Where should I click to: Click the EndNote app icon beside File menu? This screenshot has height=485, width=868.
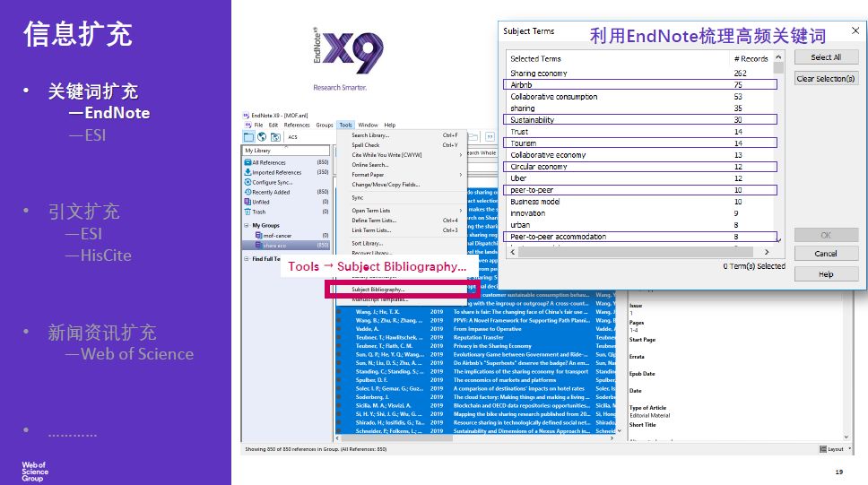[248, 126]
